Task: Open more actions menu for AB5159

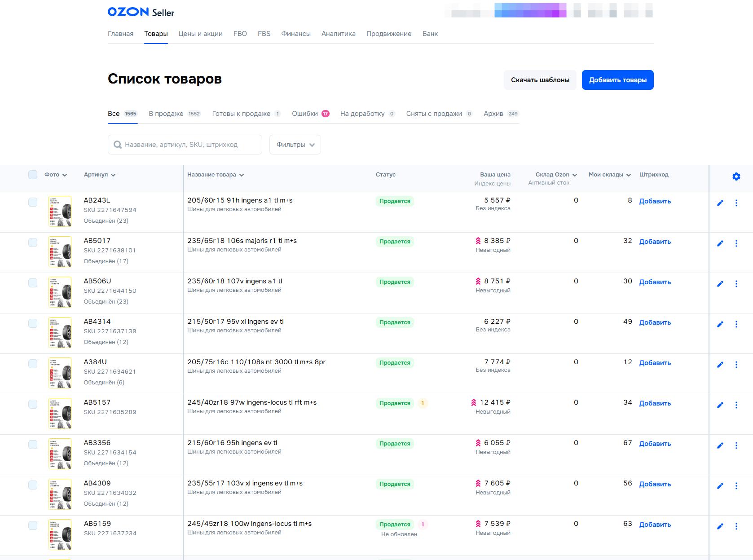Action: coord(736,526)
